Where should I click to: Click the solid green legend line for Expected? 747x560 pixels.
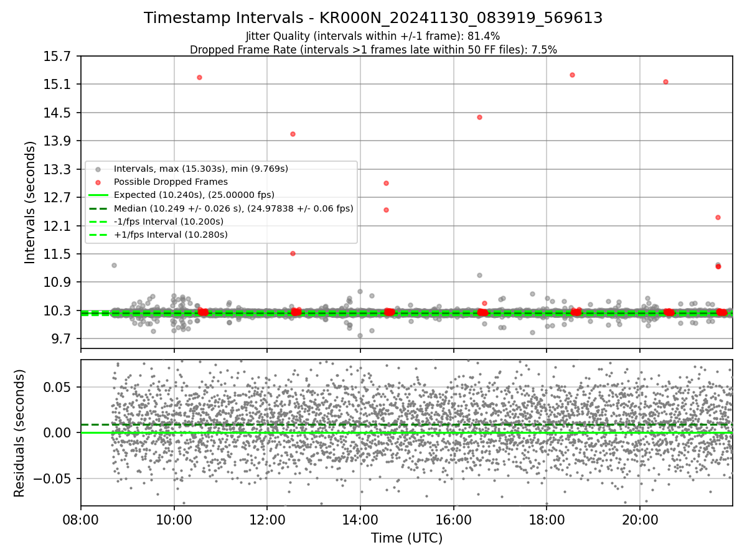[98, 195]
